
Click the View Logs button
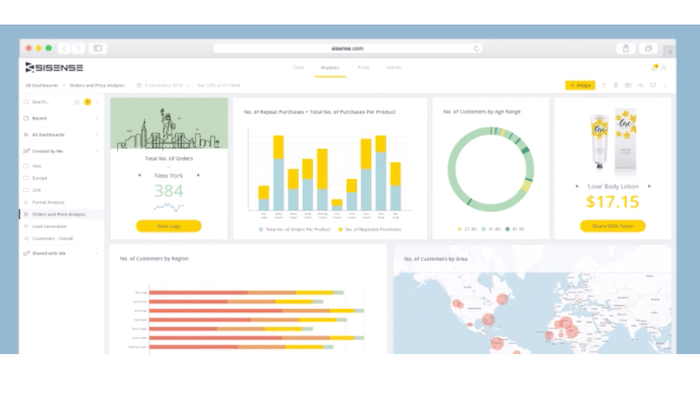tap(169, 226)
